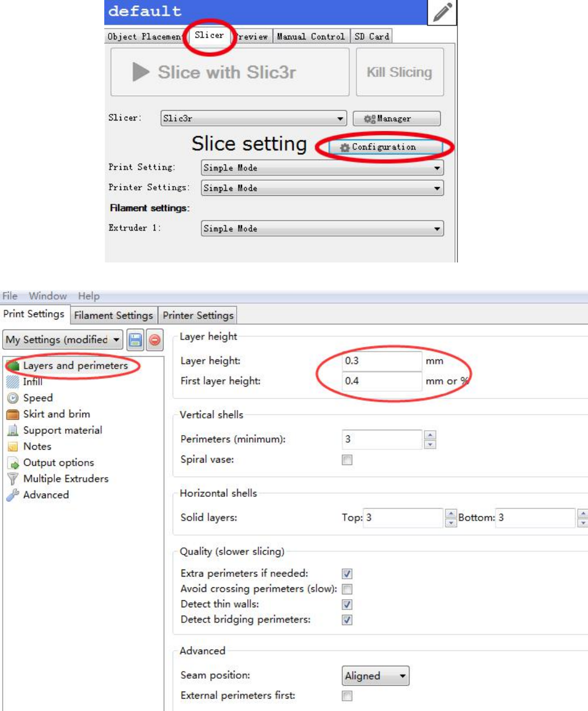Screen dimensions: 588x711
Task: Click the pencil edit icon beside default
Action: pyautogui.click(x=442, y=12)
